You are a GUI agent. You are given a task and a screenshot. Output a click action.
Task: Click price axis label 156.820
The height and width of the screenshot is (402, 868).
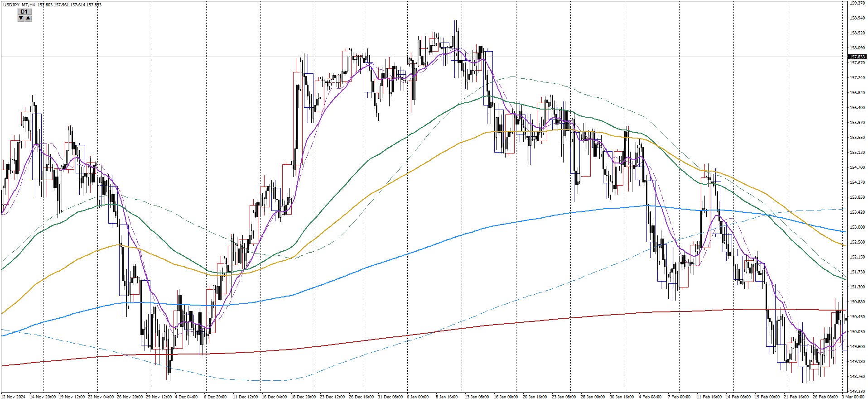[857, 93]
